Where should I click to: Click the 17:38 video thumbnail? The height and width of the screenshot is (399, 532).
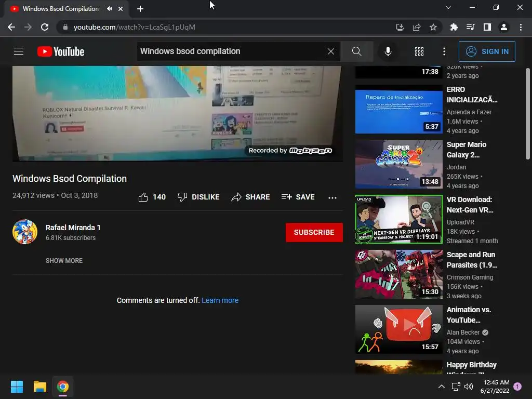398,72
